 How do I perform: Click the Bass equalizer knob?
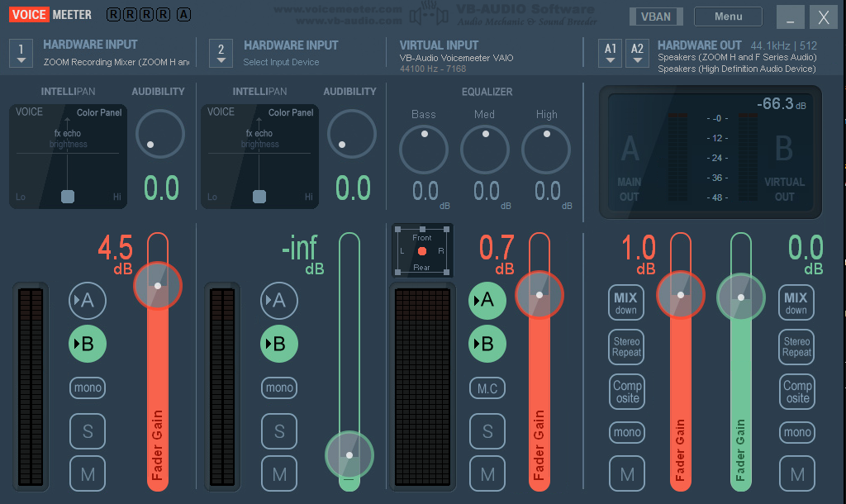(424, 150)
